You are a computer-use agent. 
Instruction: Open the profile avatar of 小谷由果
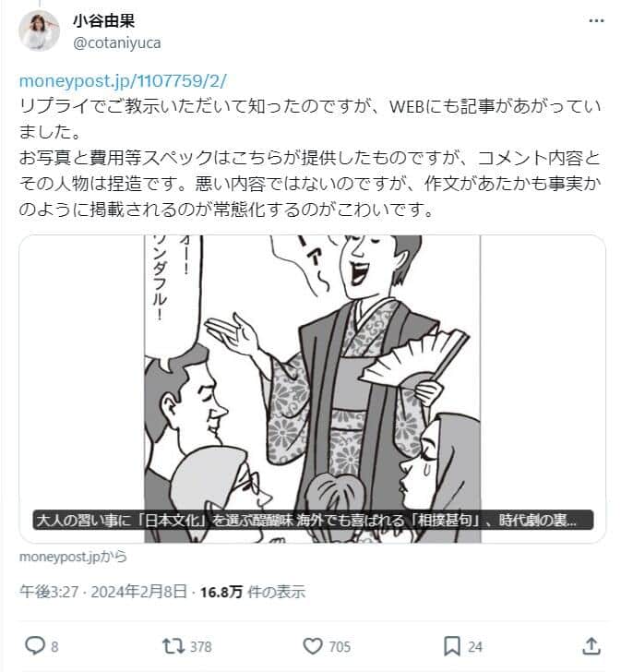39,30
